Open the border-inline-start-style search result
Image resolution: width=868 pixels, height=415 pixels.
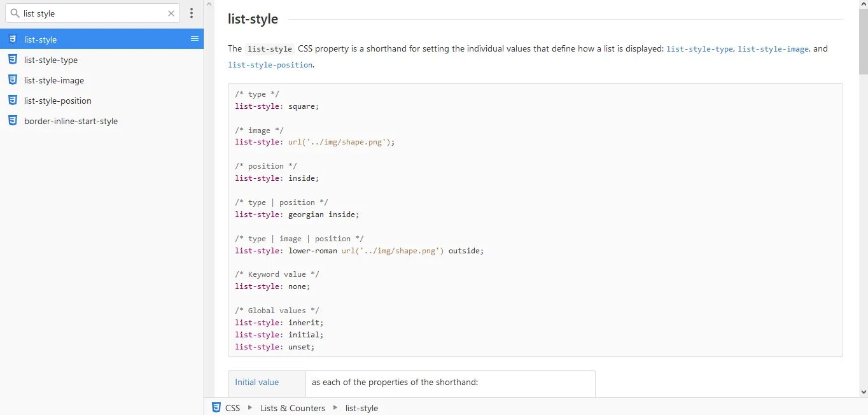(x=71, y=121)
